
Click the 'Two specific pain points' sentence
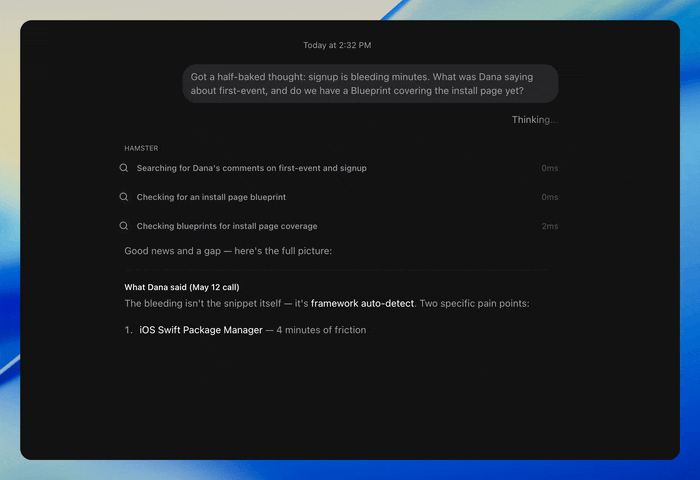click(x=475, y=303)
